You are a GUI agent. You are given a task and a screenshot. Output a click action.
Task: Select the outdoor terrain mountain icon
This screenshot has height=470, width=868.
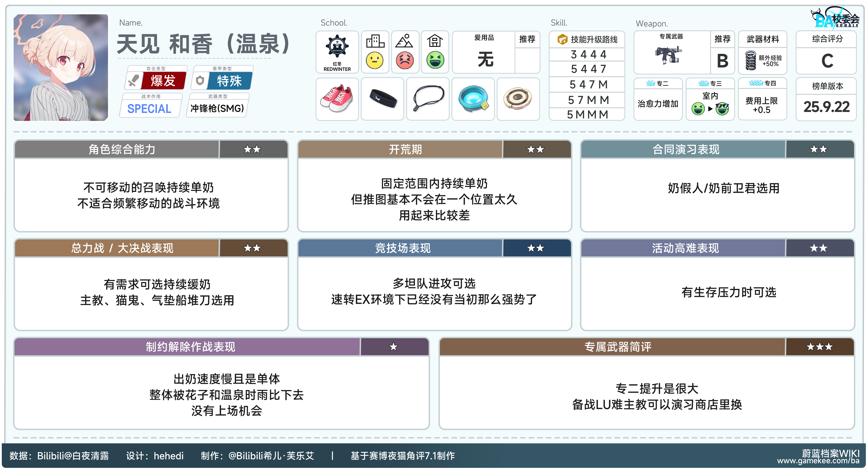pyautogui.click(x=404, y=41)
